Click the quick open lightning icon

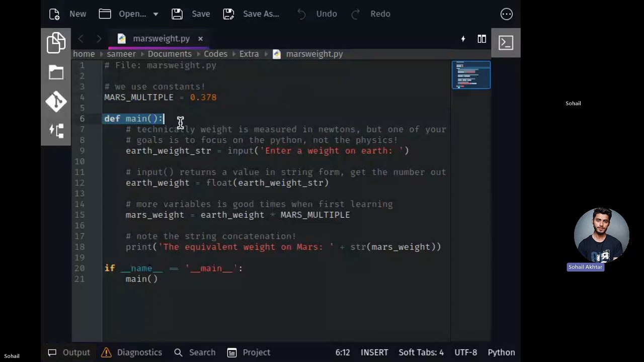point(463,39)
